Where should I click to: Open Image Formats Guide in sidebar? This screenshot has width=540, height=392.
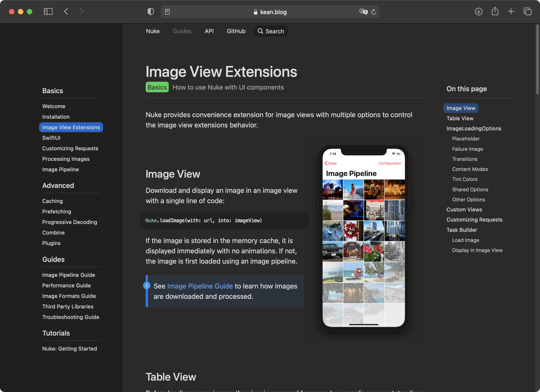[x=69, y=296]
